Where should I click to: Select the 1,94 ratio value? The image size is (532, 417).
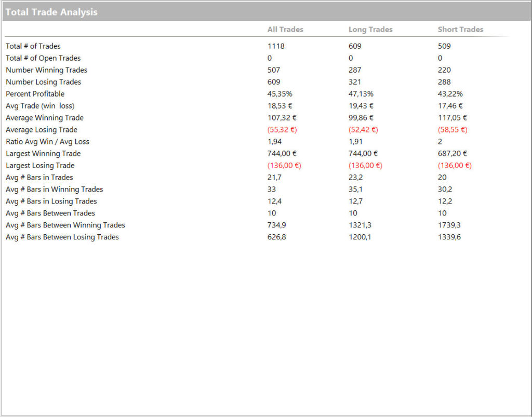click(x=274, y=142)
